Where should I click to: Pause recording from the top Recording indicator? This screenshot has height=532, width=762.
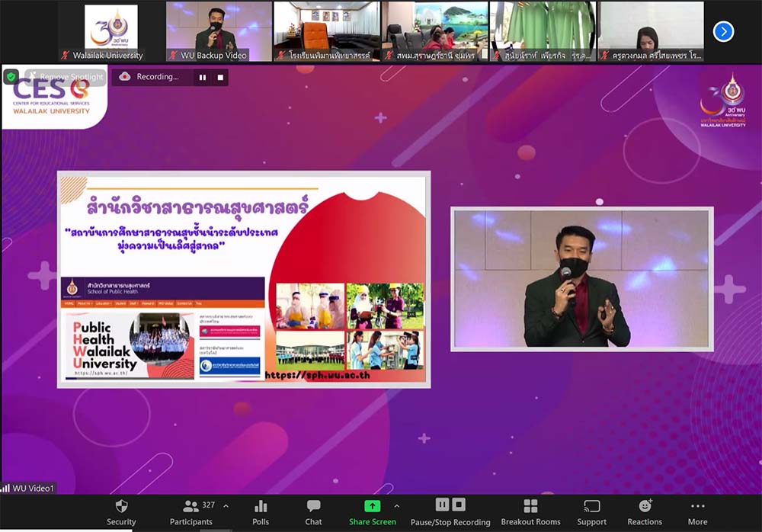tap(203, 77)
